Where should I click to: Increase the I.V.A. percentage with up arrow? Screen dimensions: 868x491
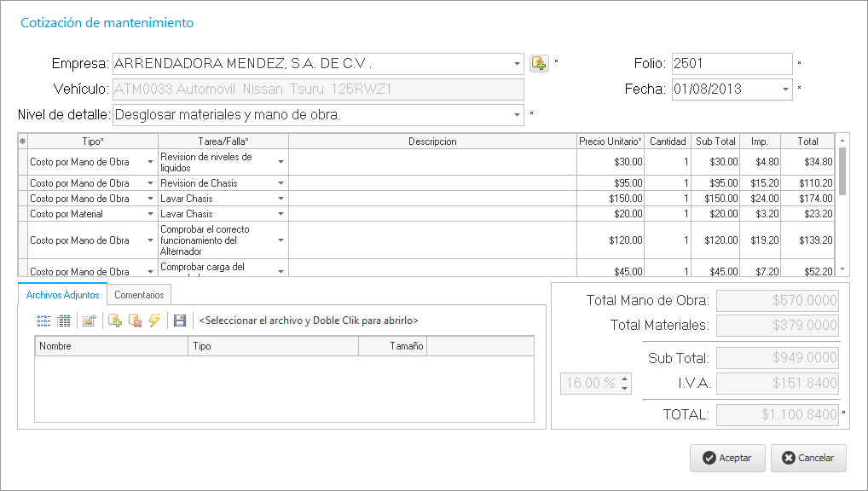click(625, 379)
